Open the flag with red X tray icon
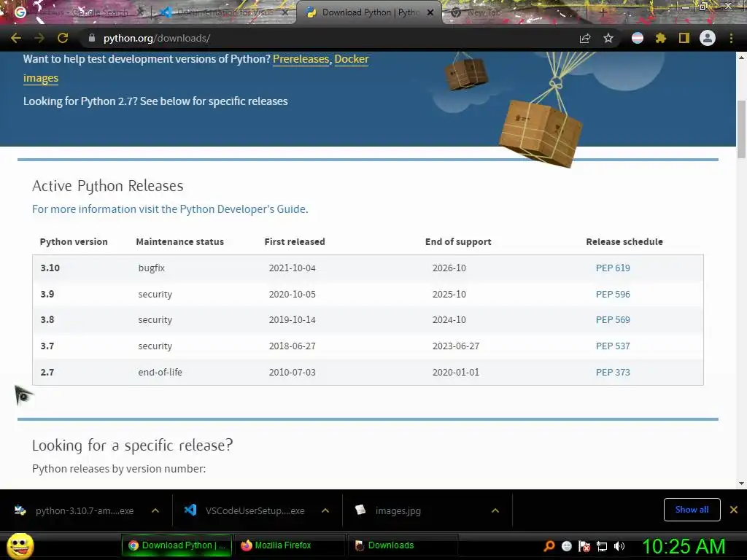This screenshot has height=560, width=747. click(x=584, y=545)
